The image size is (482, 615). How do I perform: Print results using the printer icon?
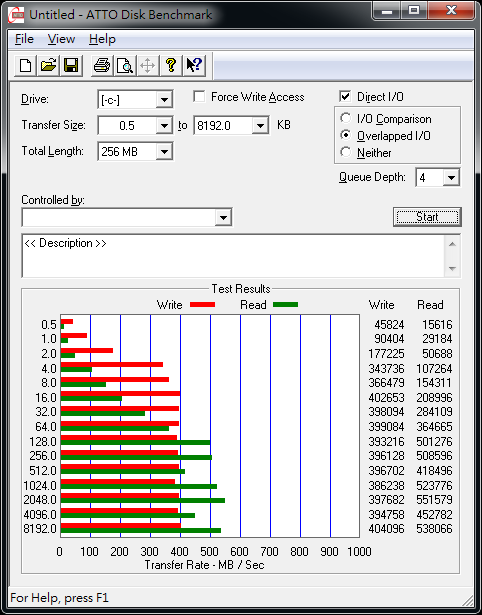tap(102, 65)
